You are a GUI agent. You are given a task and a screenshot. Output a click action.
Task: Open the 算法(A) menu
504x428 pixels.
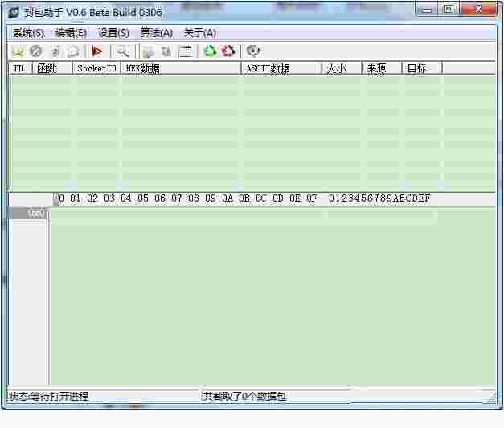(x=157, y=33)
